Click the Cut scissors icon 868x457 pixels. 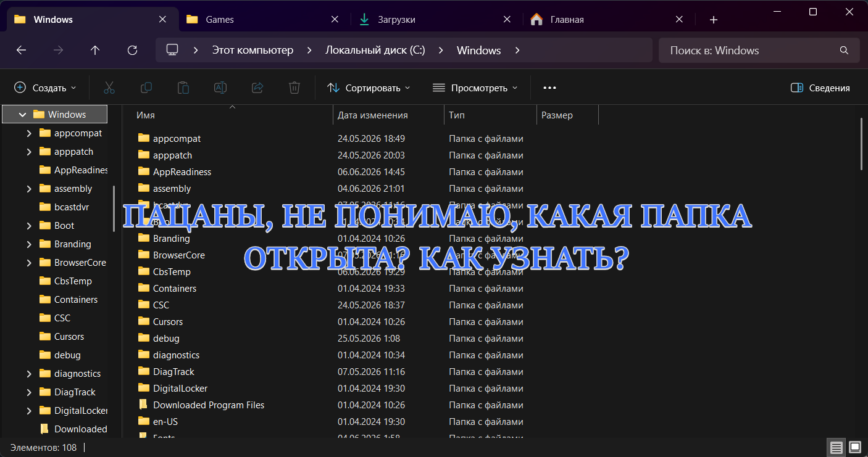coord(109,88)
